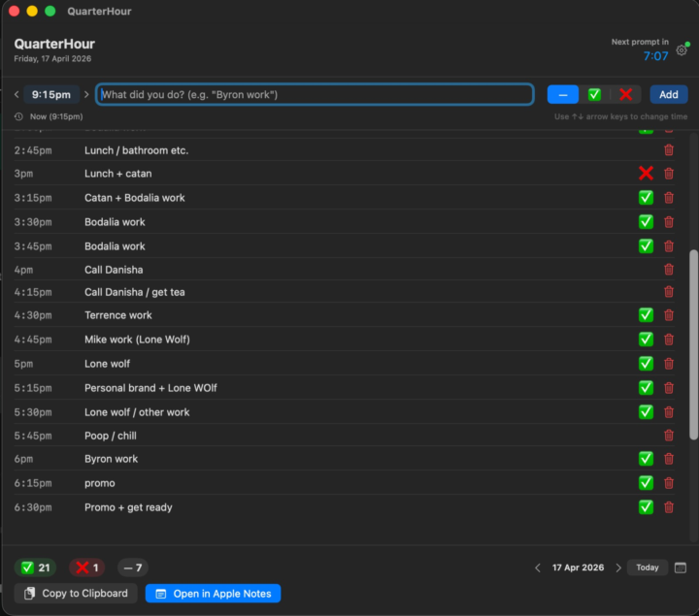Click the 4:45pm time label
The height and width of the screenshot is (616, 699).
point(33,340)
